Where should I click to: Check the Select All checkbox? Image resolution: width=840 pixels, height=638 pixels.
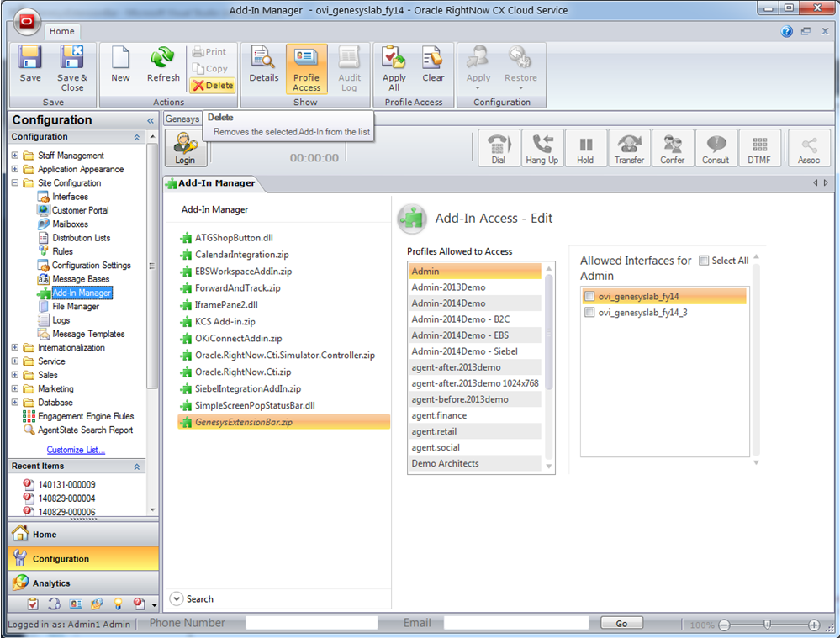[704, 261]
